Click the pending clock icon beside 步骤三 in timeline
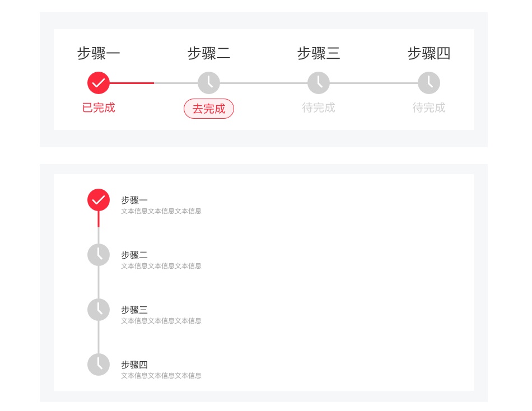 [99, 309]
